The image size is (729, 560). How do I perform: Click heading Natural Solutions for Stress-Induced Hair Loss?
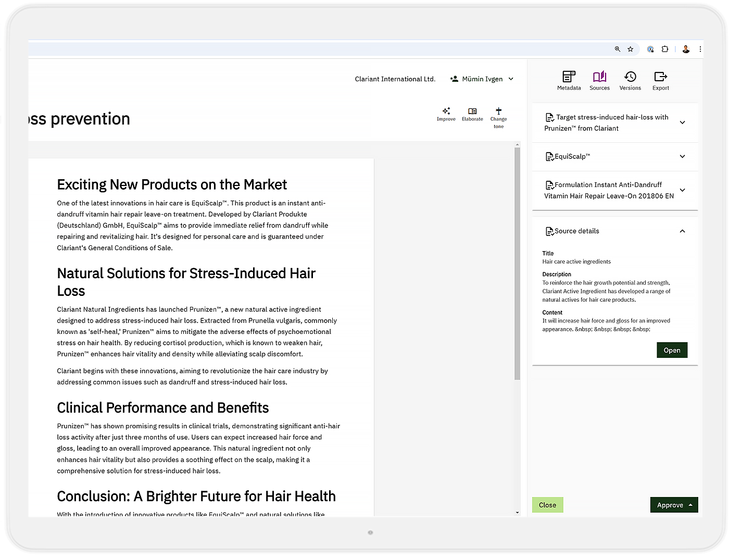point(186,282)
